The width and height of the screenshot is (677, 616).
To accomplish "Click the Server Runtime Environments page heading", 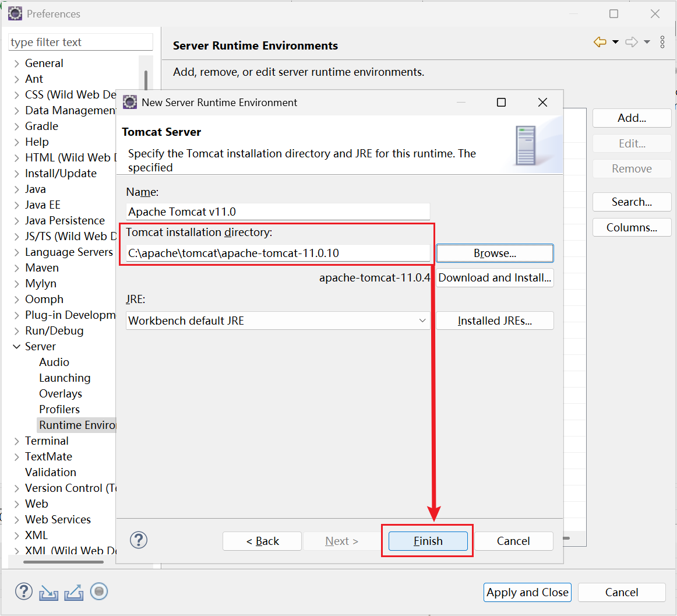I will (255, 45).
